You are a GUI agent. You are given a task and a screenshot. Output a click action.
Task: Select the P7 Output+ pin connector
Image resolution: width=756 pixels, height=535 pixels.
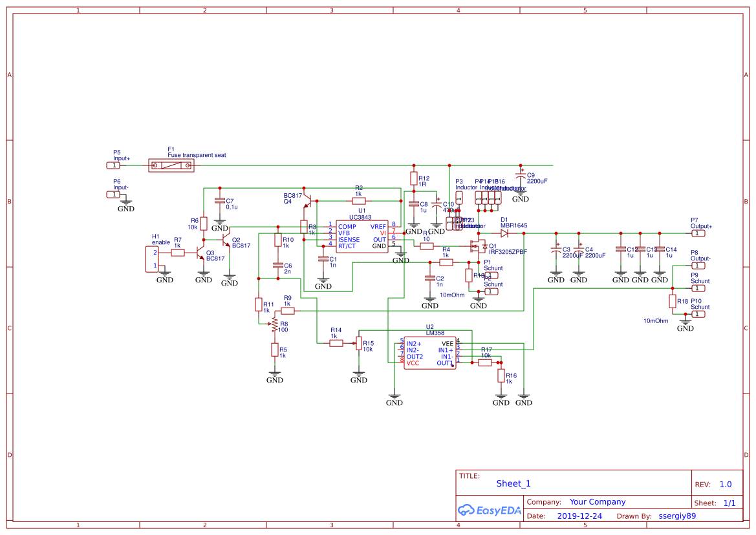[699, 233]
